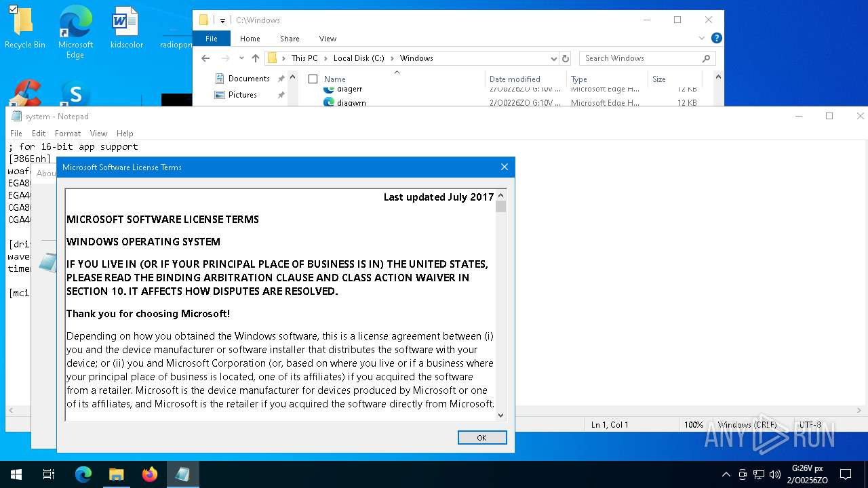This screenshot has height=488, width=868.
Task: Go back in File Explorer
Action: tap(205, 58)
